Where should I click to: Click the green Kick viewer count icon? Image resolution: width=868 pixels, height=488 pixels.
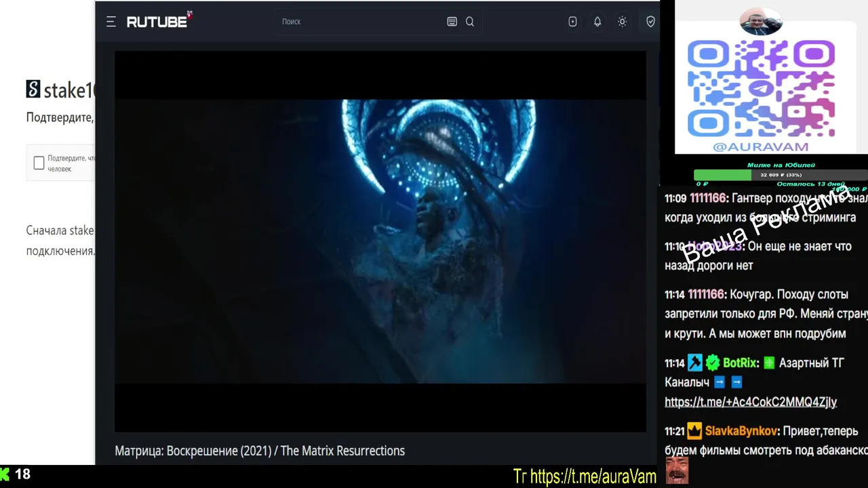pyautogui.click(x=5, y=474)
